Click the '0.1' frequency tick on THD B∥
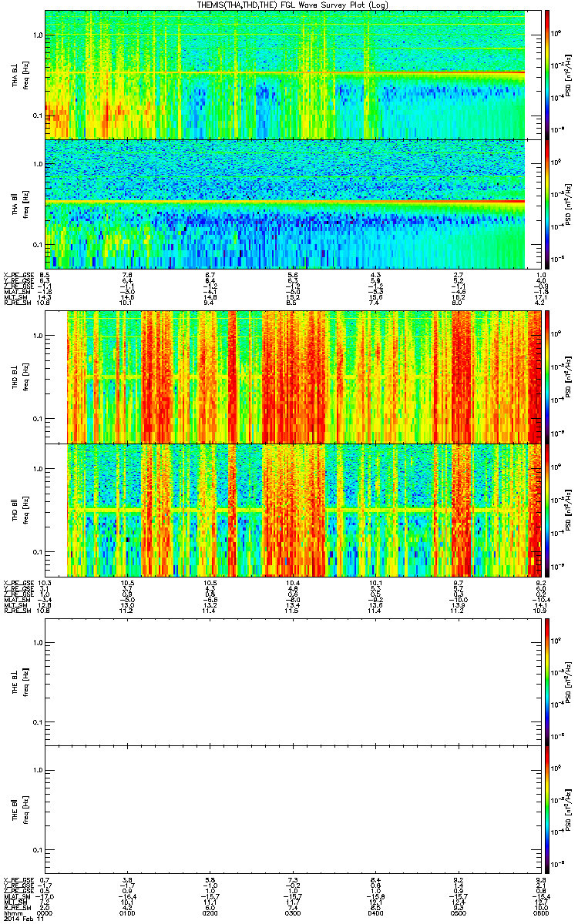 point(37,552)
